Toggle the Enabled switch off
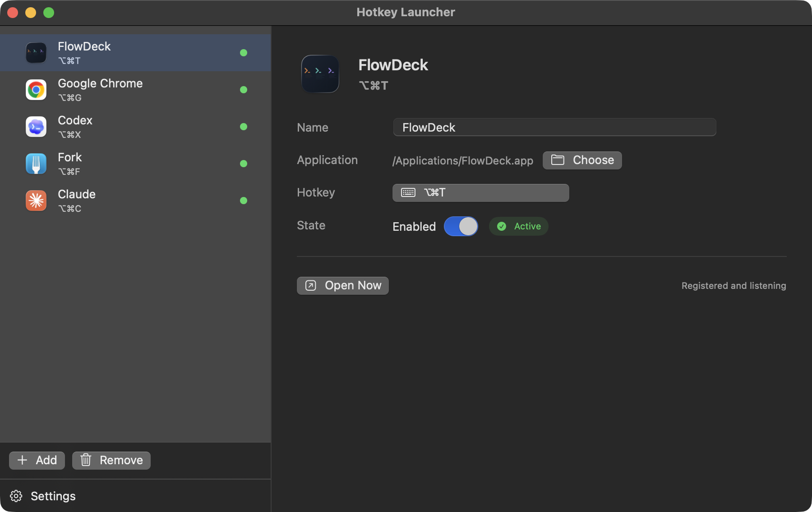812x512 pixels. pos(461,226)
